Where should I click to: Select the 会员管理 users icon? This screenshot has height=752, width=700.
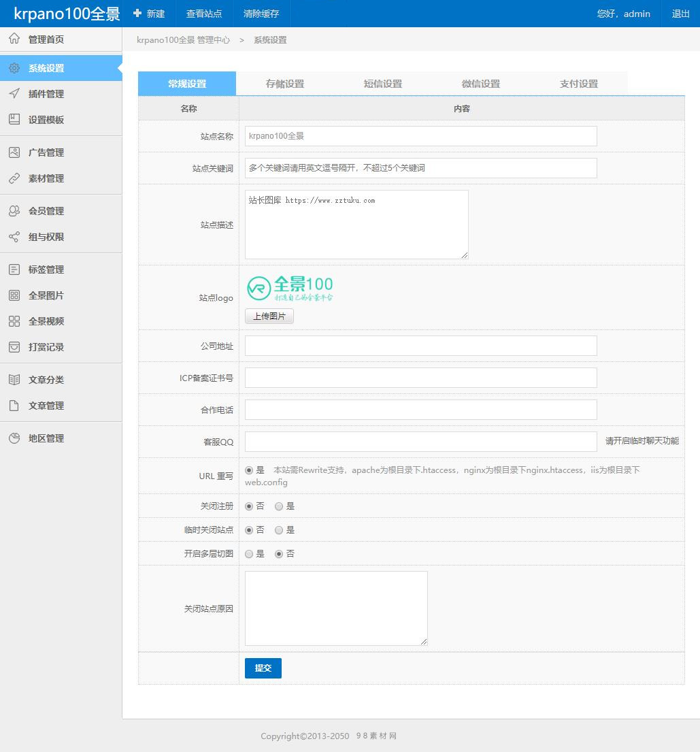pyautogui.click(x=14, y=211)
